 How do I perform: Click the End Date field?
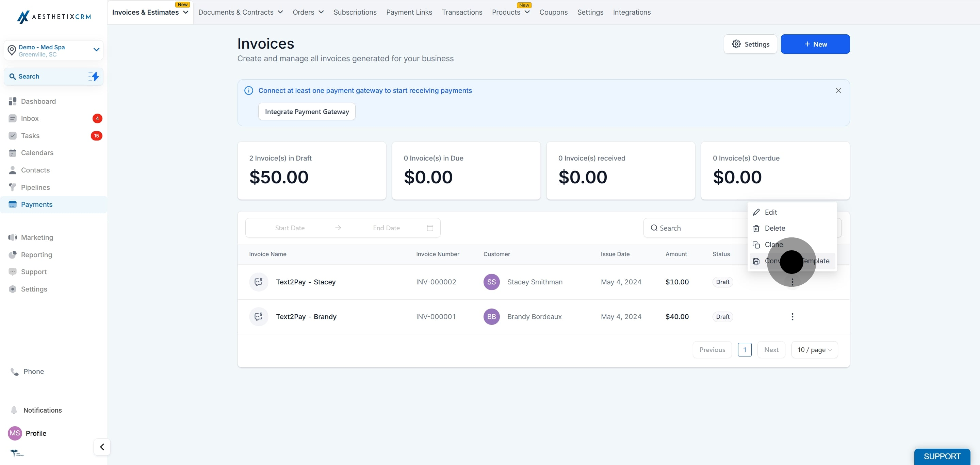[386, 228]
